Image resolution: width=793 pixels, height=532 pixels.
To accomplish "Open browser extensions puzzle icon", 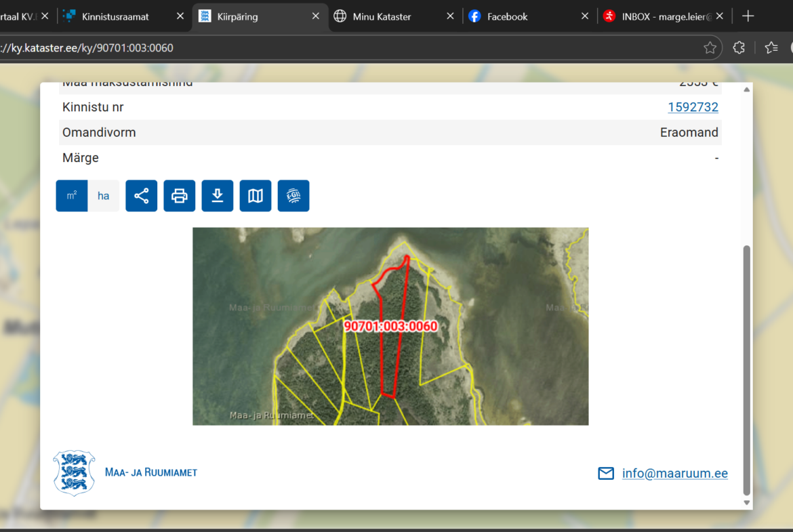I will coord(739,47).
